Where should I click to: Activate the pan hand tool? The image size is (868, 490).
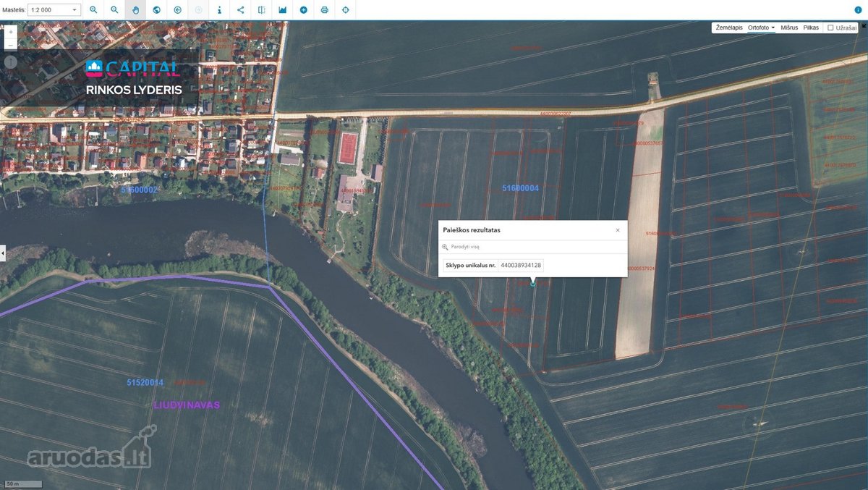(135, 10)
